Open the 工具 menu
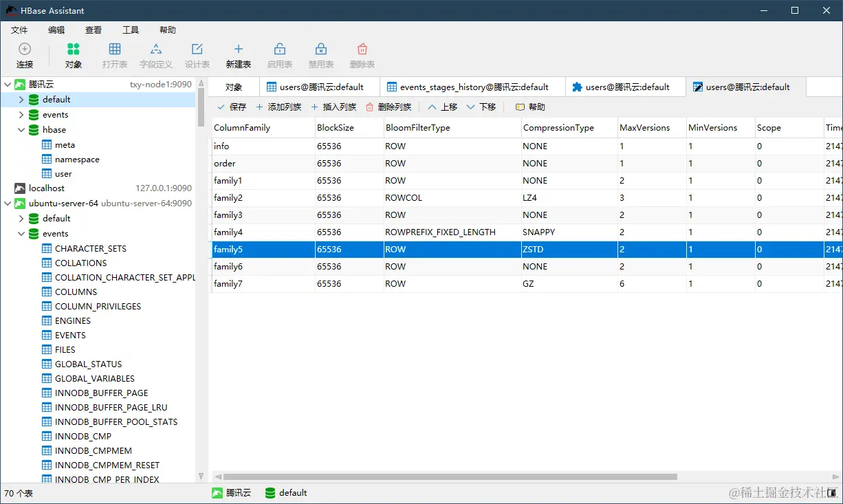This screenshot has height=504, width=843. point(131,30)
